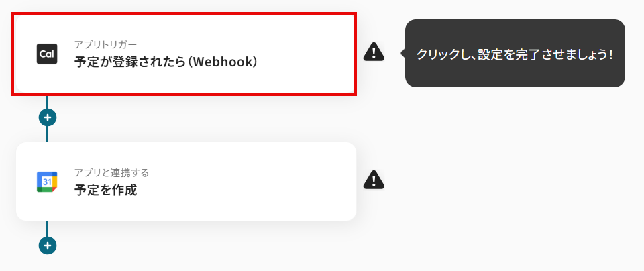Click the warning icon beside 予定を作成
The width and height of the screenshot is (644, 271).
(374, 180)
